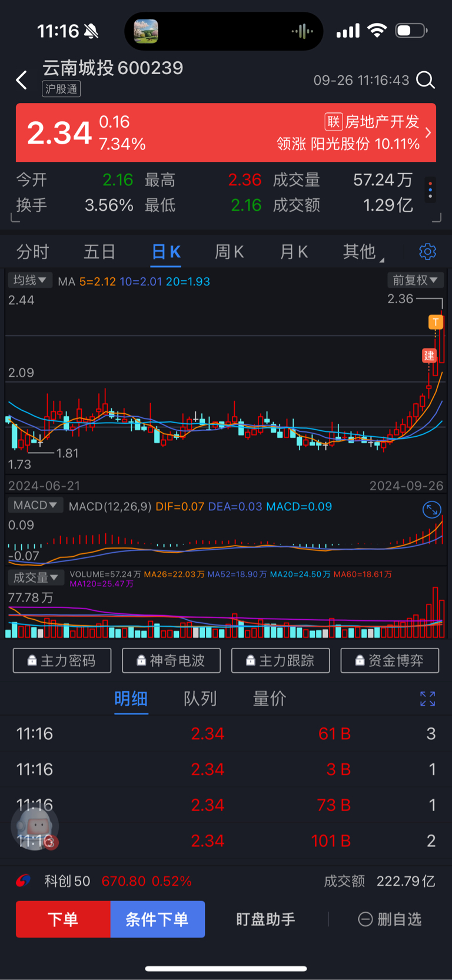
Task: Tap the lock icon on 主力跟踪
Action: tap(251, 661)
